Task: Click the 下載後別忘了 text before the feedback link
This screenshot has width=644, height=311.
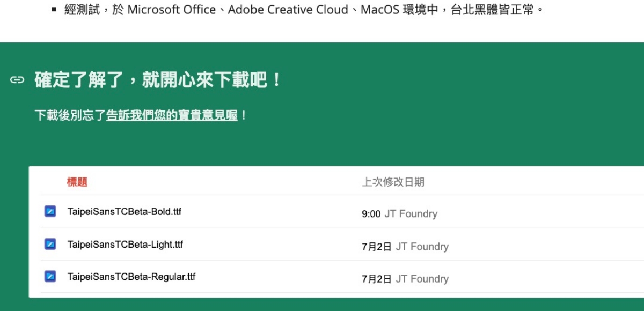Action: (x=70, y=115)
